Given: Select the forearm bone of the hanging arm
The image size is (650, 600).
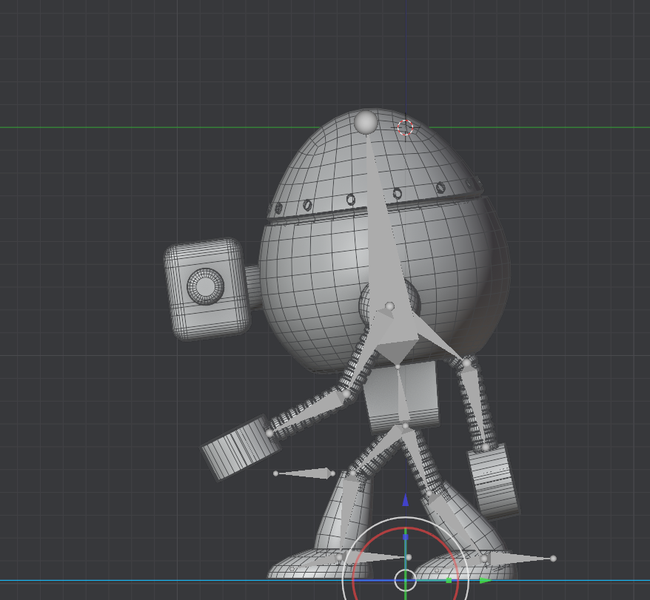Looking at the screenshot, I should click(x=477, y=406).
